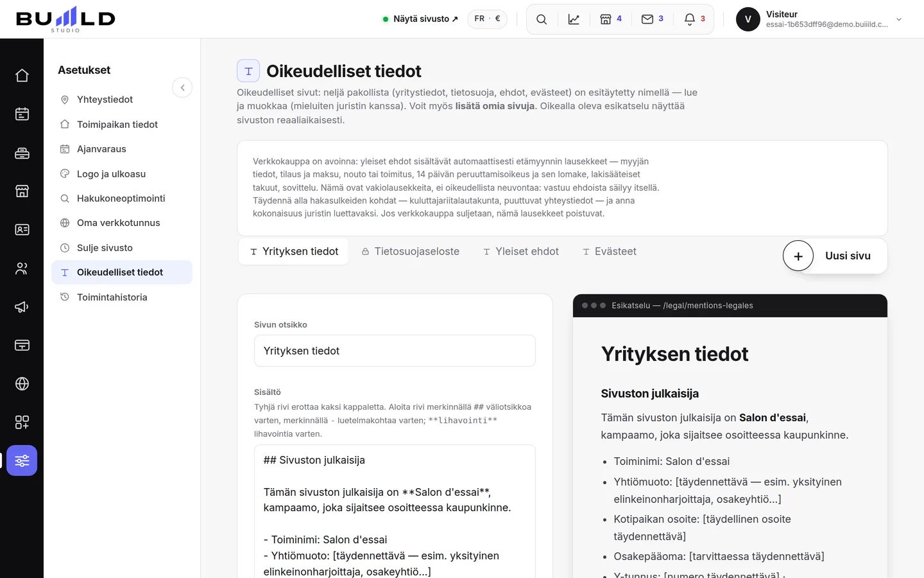Open Yhteystiedot in settings menu
Viewport: 924px width, 578px height.
click(122, 100)
